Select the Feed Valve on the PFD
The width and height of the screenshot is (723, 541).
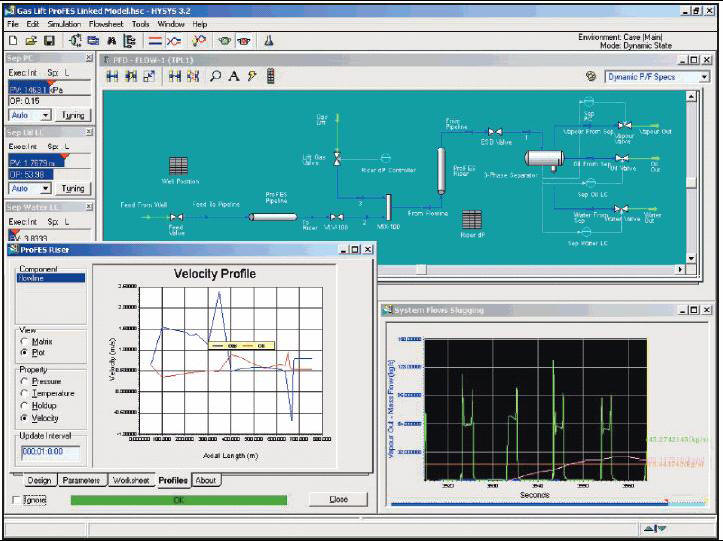pyautogui.click(x=176, y=217)
